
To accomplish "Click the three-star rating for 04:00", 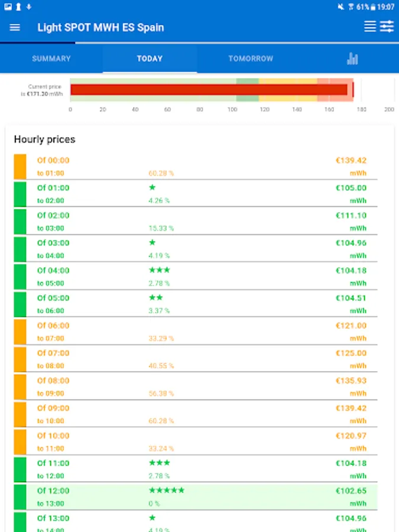I will pos(160,270).
